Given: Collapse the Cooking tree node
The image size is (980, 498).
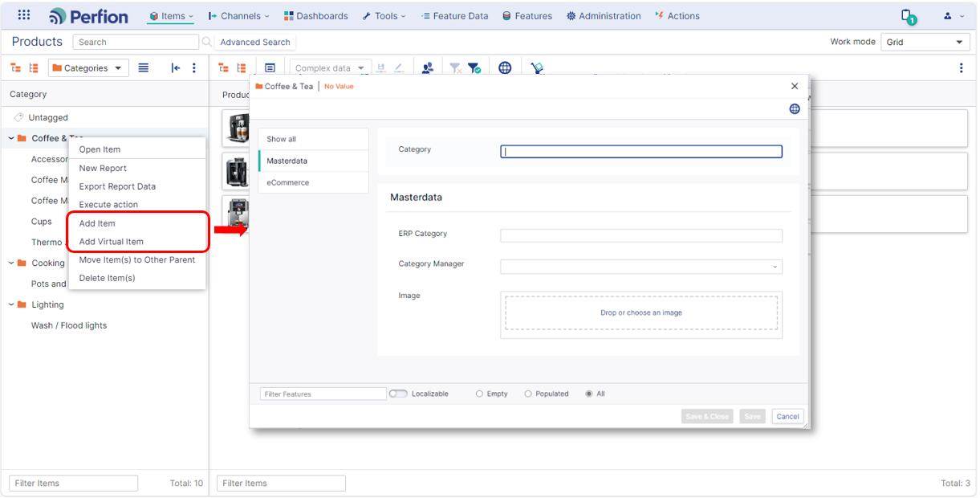Looking at the screenshot, I should (11, 263).
